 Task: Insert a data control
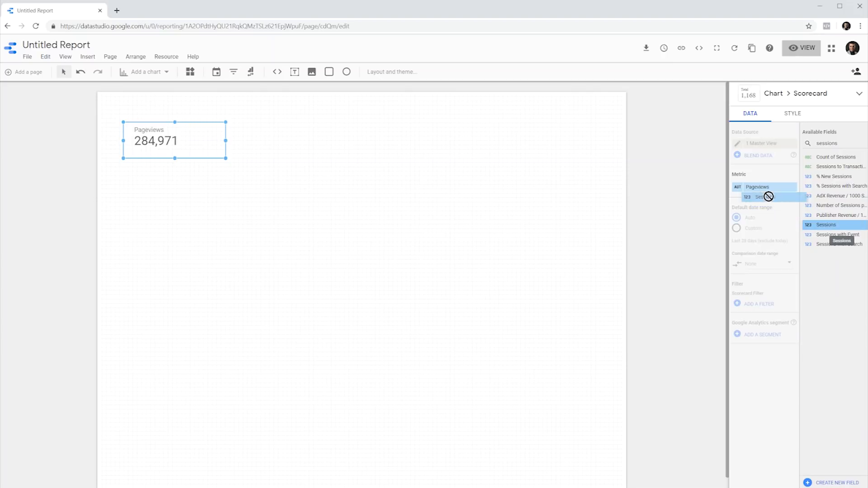[x=251, y=72]
